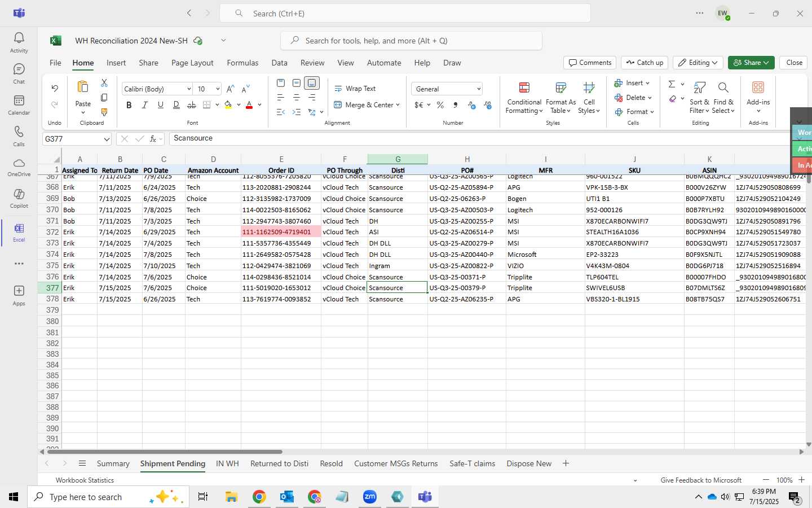Image resolution: width=812 pixels, height=508 pixels.
Task: Cut the selection with scissors icon
Action: pyautogui.click(x=104, y=83)
